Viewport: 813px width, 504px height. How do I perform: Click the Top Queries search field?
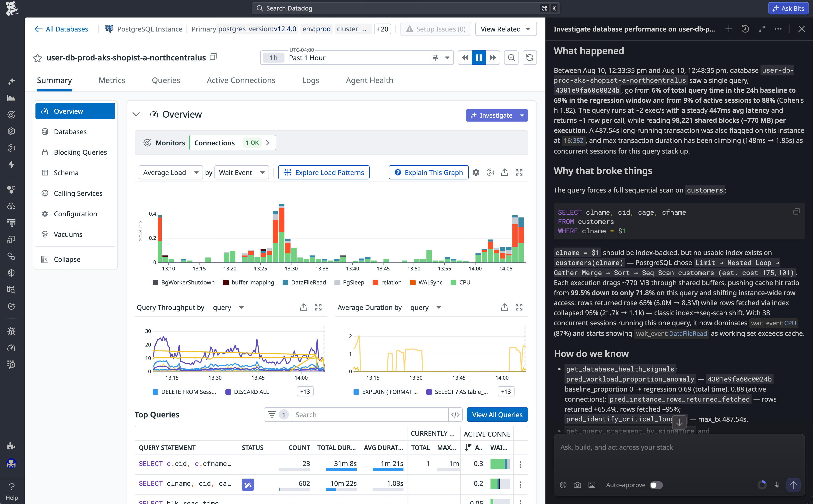click(370, 414)
